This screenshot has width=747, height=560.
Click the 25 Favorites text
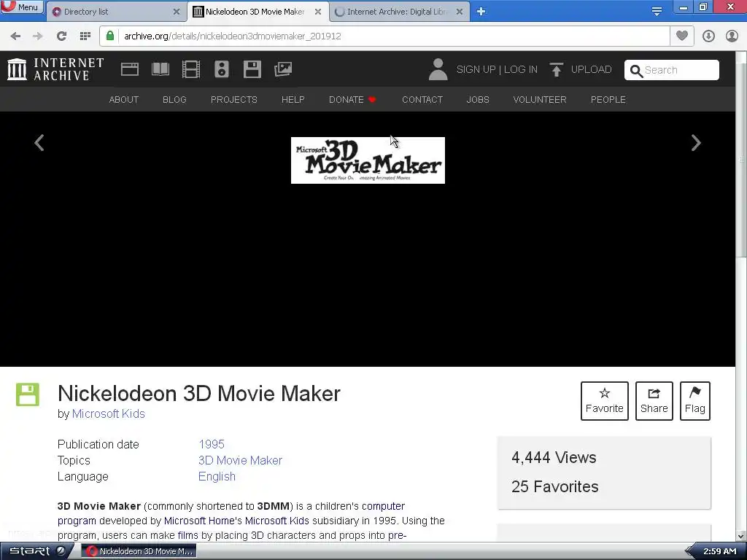[554, 486]
